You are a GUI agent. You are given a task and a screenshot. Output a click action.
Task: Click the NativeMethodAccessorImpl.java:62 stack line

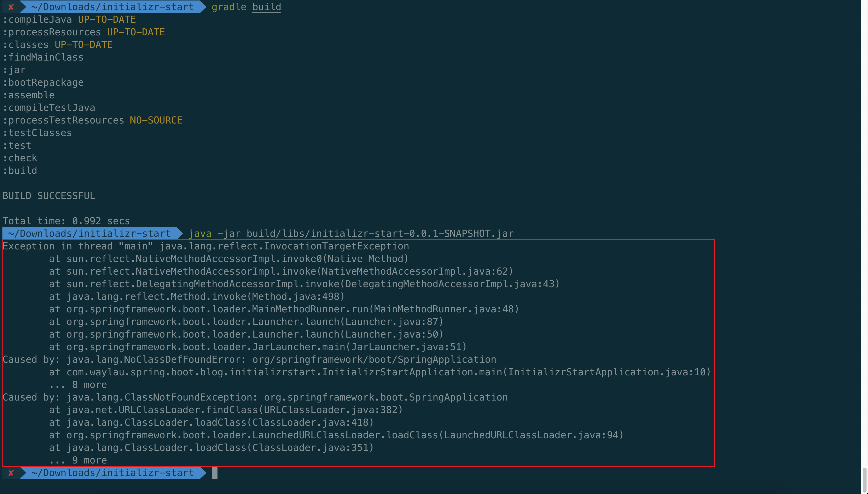click(281, 271)
